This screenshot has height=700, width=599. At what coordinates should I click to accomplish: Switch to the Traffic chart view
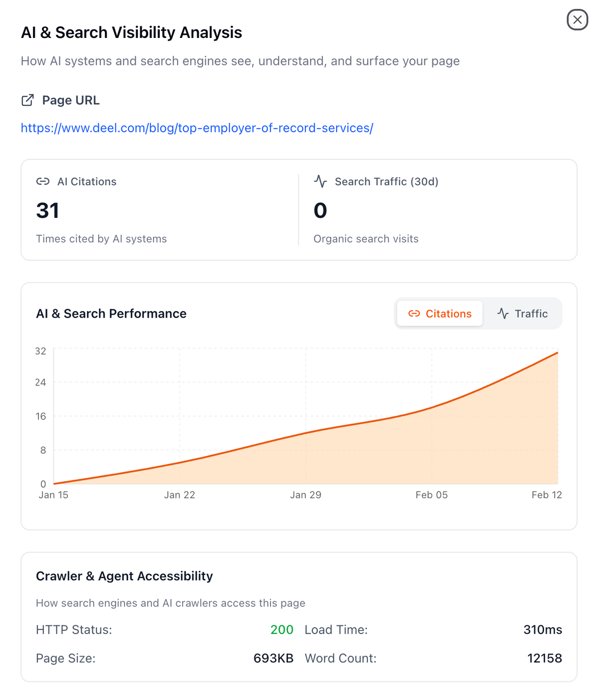523,314
